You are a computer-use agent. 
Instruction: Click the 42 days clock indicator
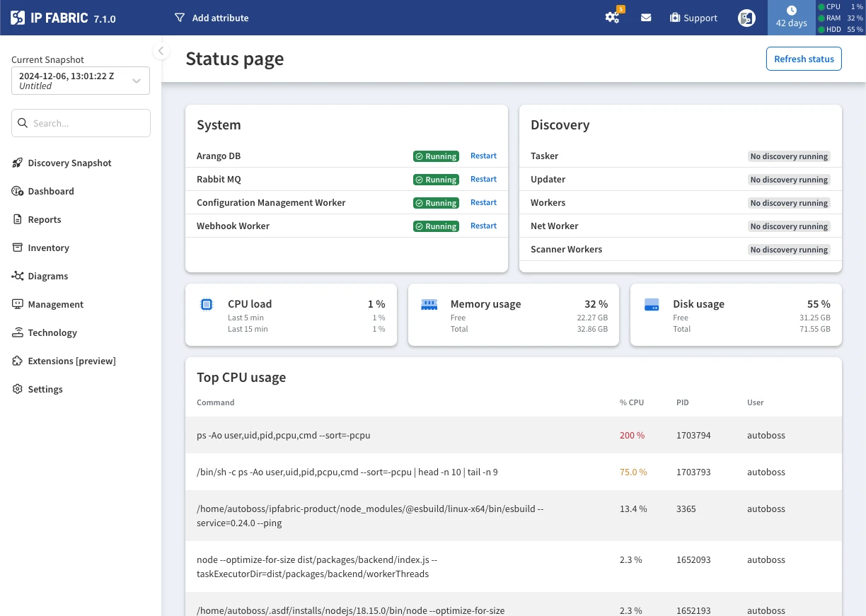[x=791, y=18]
